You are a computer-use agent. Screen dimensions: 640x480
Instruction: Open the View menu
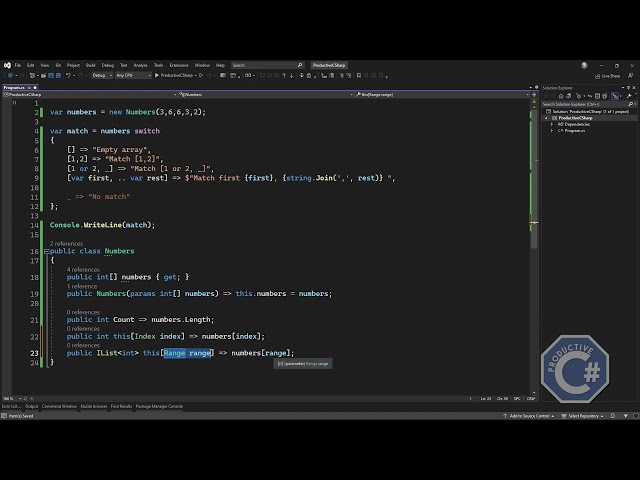[44, 65]
